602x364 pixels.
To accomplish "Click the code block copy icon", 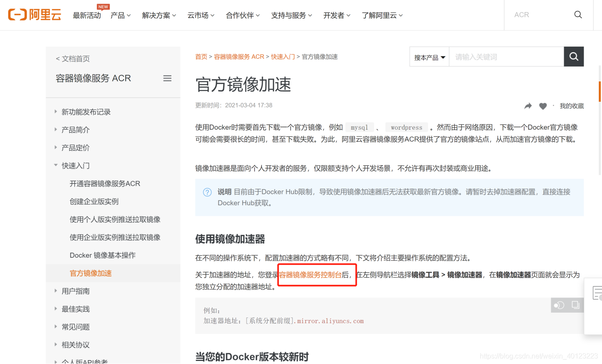I will pos(575,305).
